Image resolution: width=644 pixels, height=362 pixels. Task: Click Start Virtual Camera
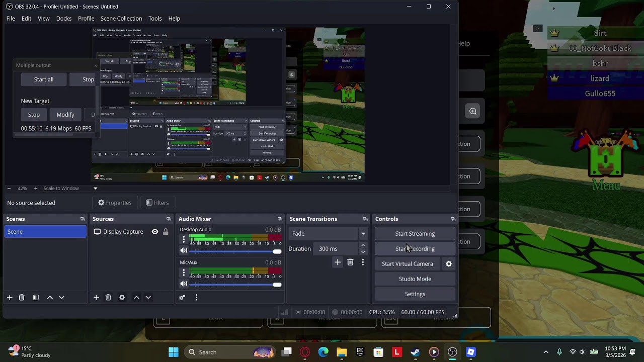point(408,263)
